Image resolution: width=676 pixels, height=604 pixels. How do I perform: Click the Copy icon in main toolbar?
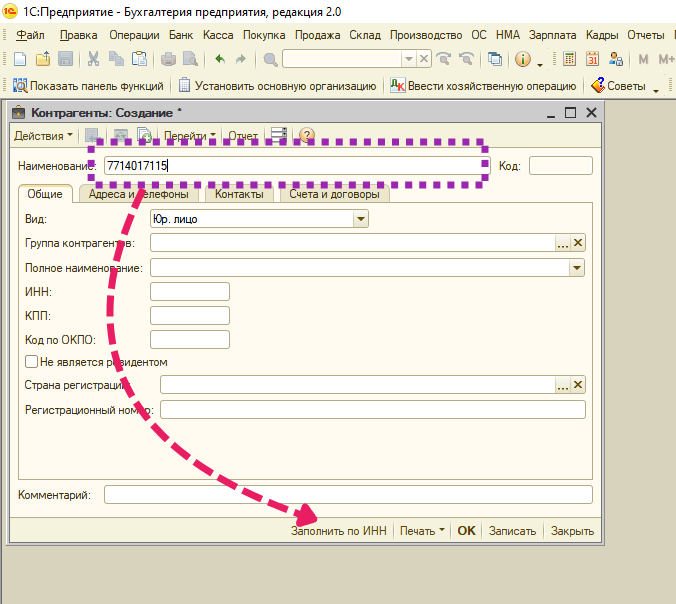click(116, 59)
